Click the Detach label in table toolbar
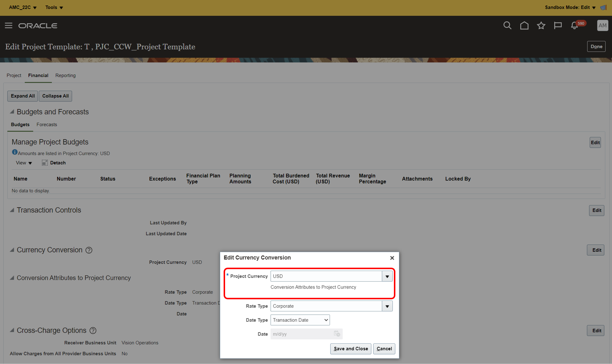 58,163
